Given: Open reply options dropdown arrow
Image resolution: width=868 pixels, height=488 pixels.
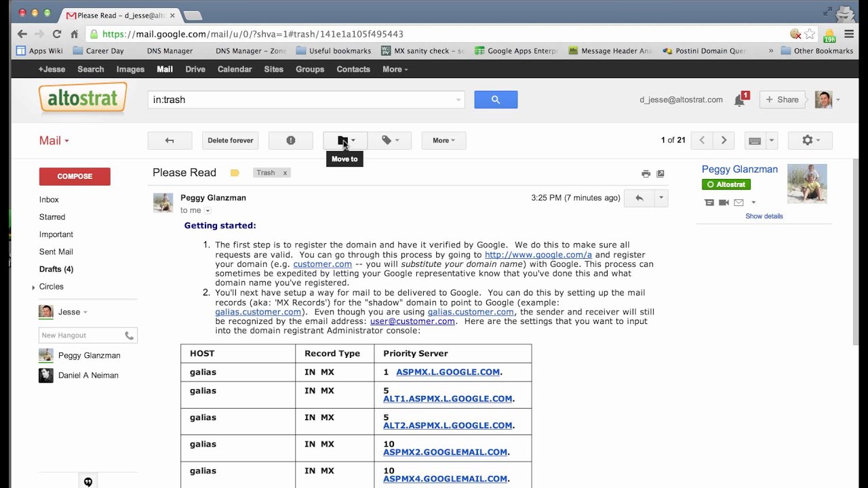Looking at the screenshot, I should [x=660, y=198].
